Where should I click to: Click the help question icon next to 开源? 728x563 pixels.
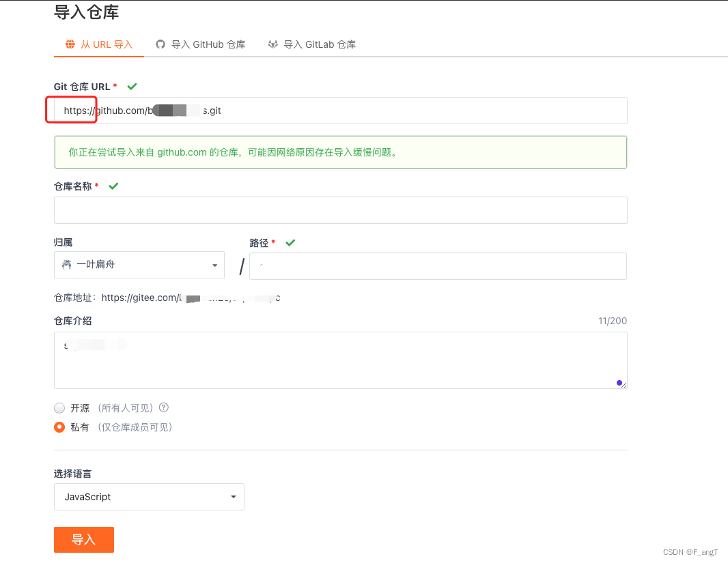164,407
